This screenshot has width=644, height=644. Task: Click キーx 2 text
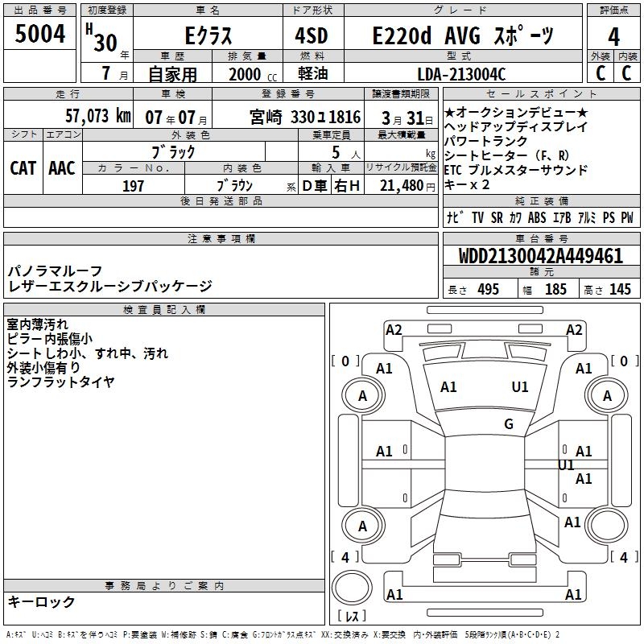point(467,185)
